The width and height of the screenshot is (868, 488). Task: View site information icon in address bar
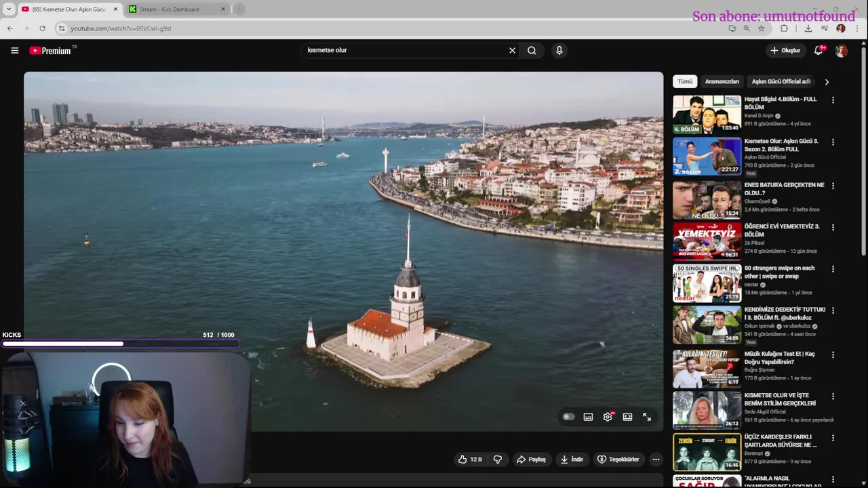pyautogui.click(x=61, y=28)
